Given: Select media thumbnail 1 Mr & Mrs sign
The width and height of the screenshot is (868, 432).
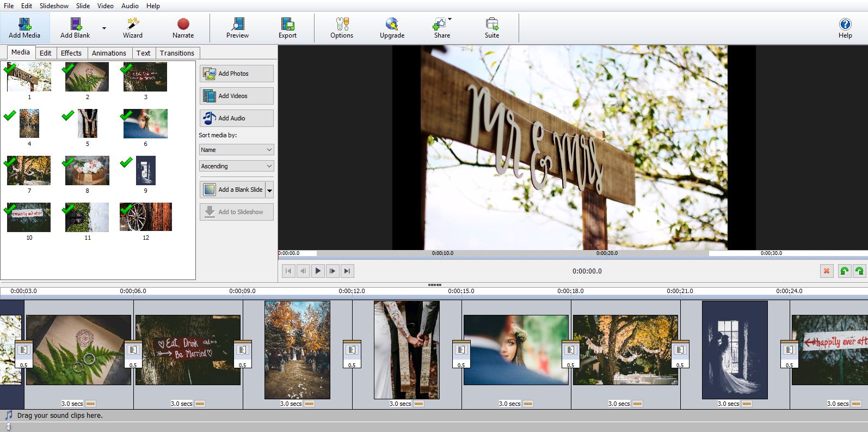Looking at the screenshot, I should (x=29, y=77).
